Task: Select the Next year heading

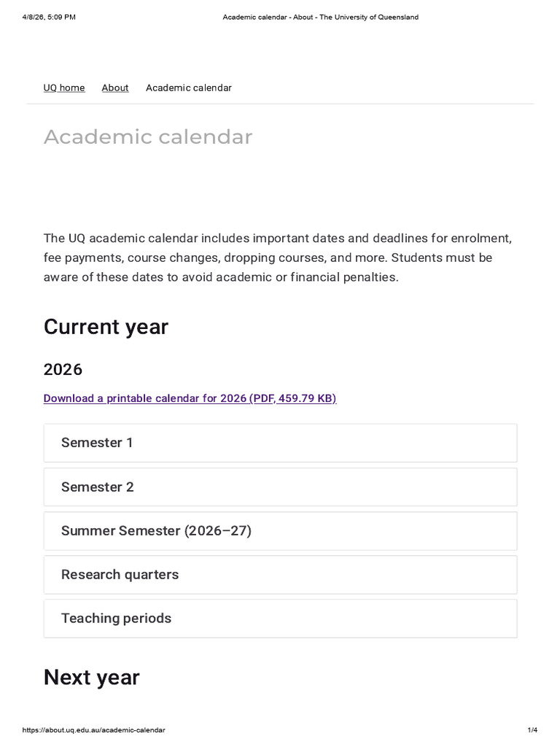Action: point(91,677)
